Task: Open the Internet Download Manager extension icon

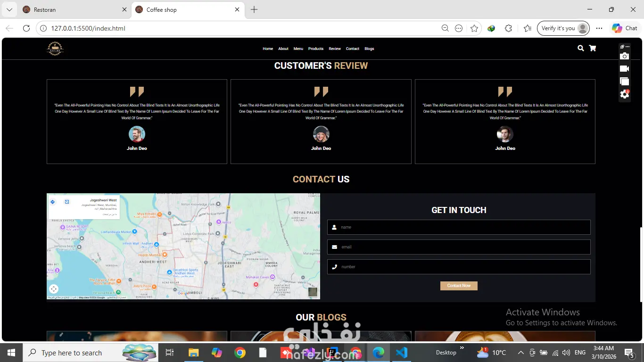Action: pos(491,28)
